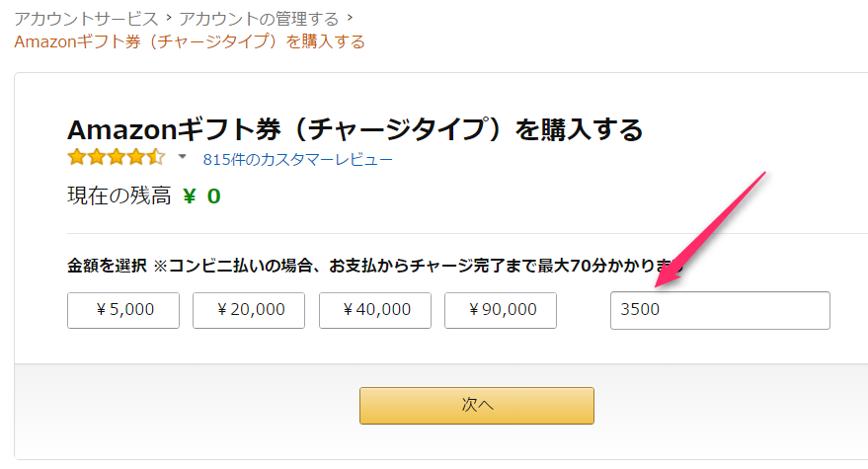Select the ¥5,000 amount option
Screen dimensions: 868x469
123,310
